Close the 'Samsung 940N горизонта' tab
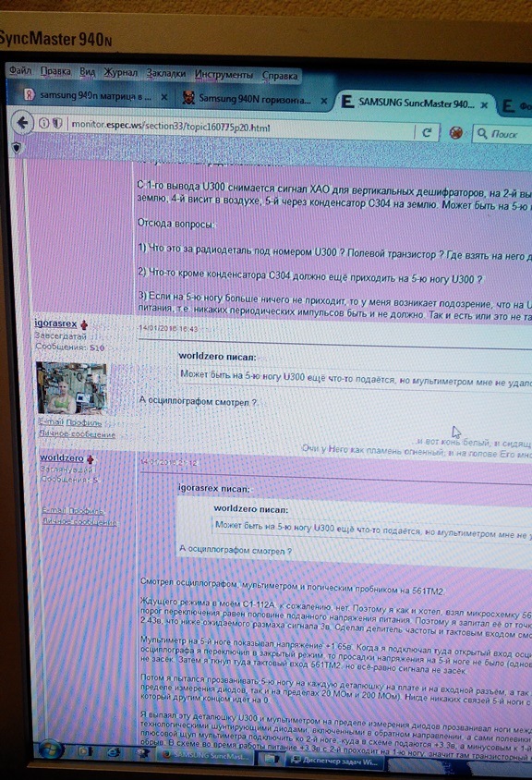The width and height of the screenshot is (532, 780). 323,101
